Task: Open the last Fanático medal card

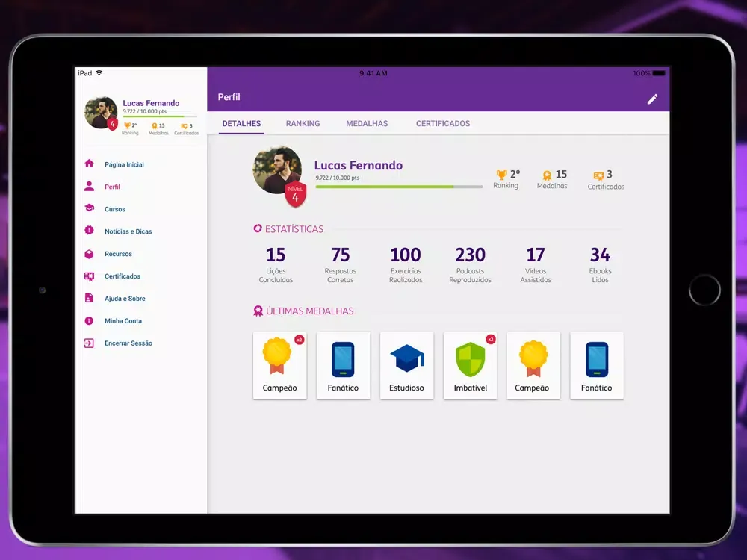Action: [x=597, y=365]
